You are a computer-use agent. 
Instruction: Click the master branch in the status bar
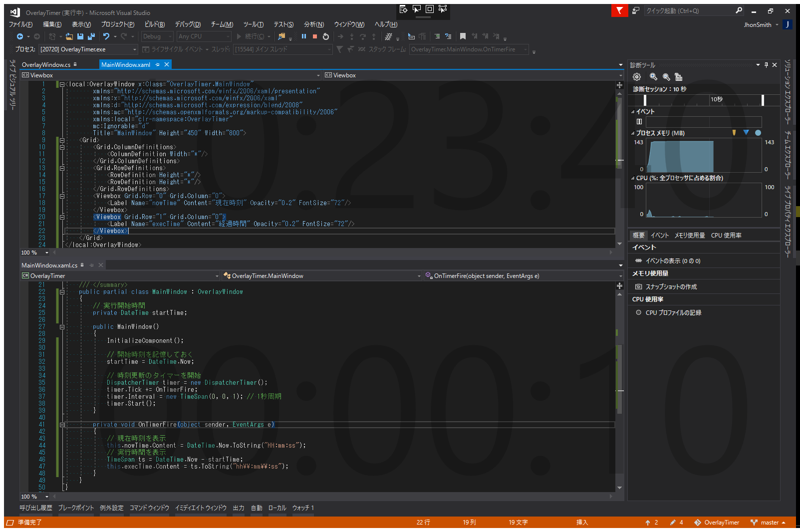(x=769, y=523)
